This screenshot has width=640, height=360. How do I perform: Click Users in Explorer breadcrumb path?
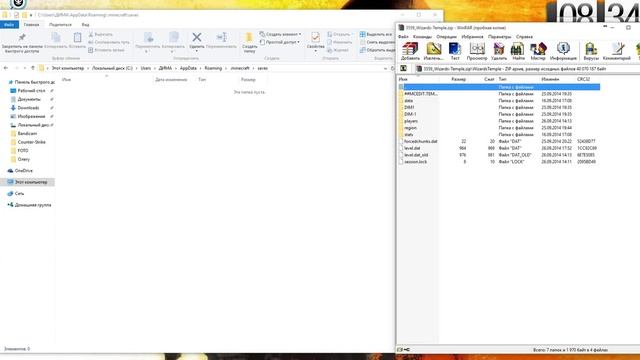coord(146,68)
